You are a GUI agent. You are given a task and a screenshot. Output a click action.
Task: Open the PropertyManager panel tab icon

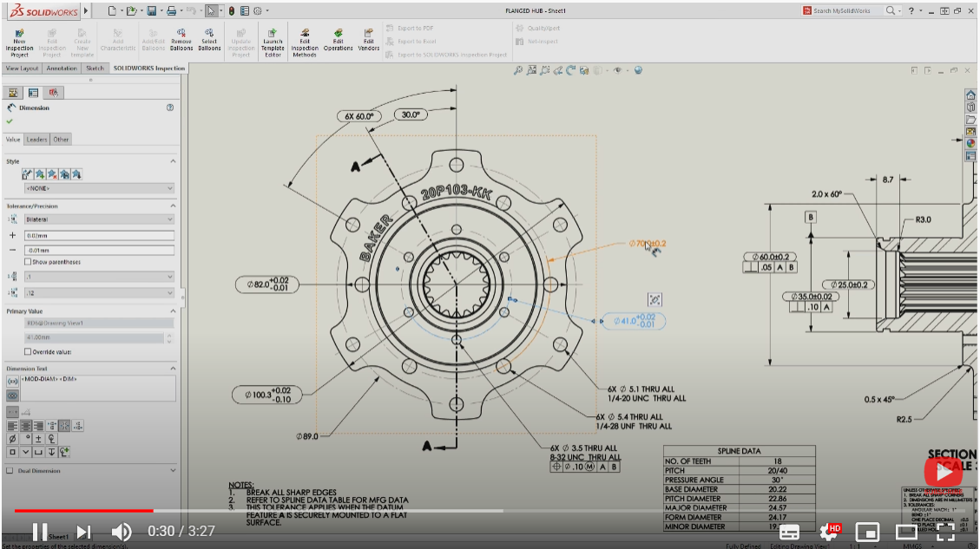coord(33,93)
